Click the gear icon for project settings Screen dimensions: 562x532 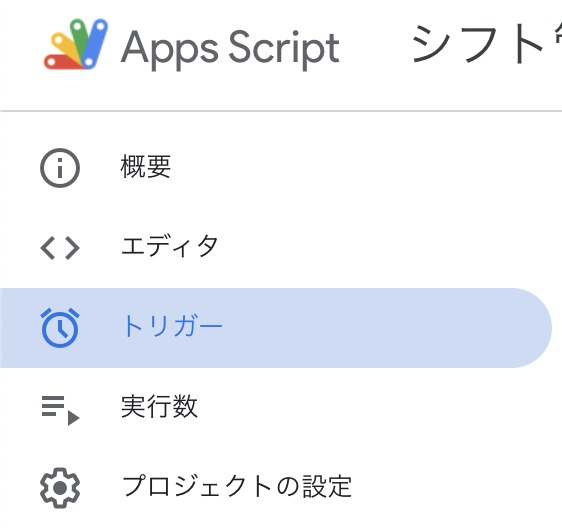(60, 488)
